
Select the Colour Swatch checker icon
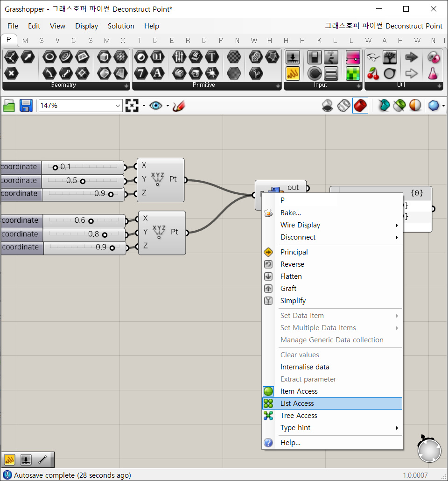click(x=353, y=73)
